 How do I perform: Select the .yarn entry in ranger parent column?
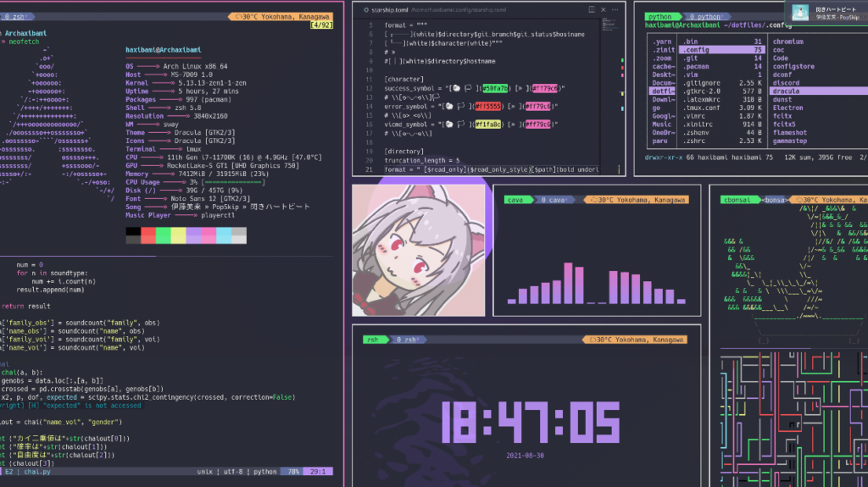point(662,42)
